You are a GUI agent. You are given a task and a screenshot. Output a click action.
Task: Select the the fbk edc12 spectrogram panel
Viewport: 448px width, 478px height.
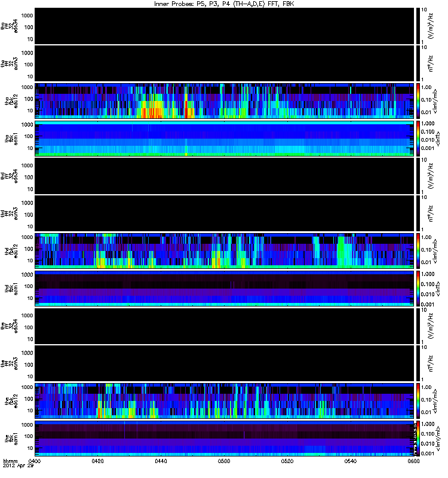[x=224, y=401]
